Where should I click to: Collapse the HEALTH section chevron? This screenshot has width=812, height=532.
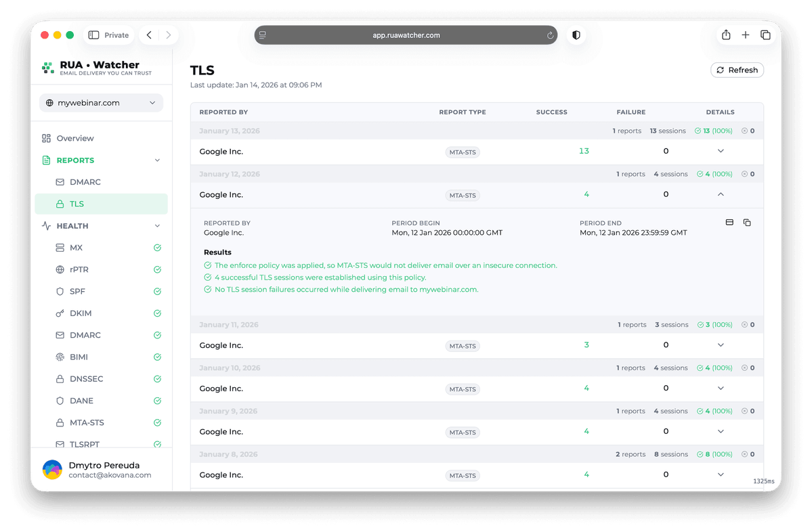[x=157, y=225]
